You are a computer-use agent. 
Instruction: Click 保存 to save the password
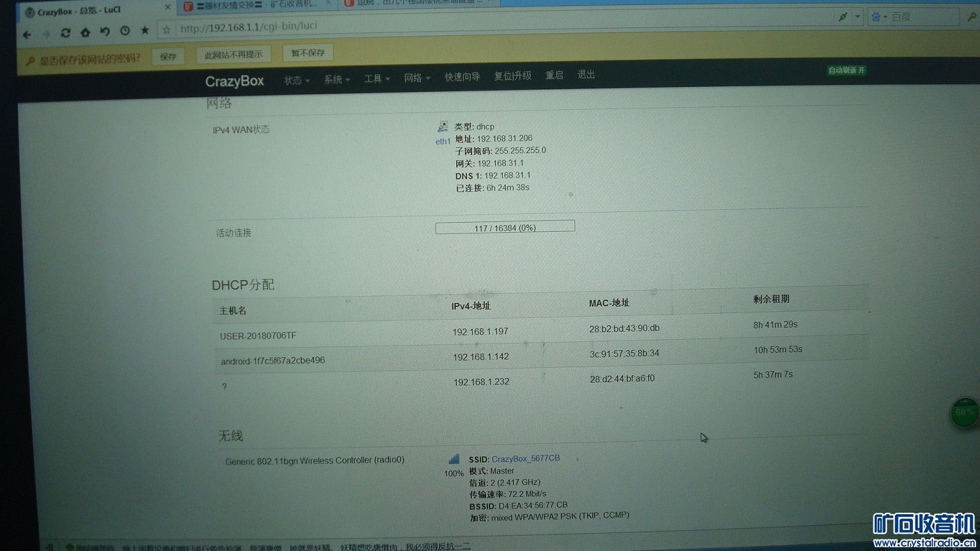pyautogui.click(x=168, y=57)
